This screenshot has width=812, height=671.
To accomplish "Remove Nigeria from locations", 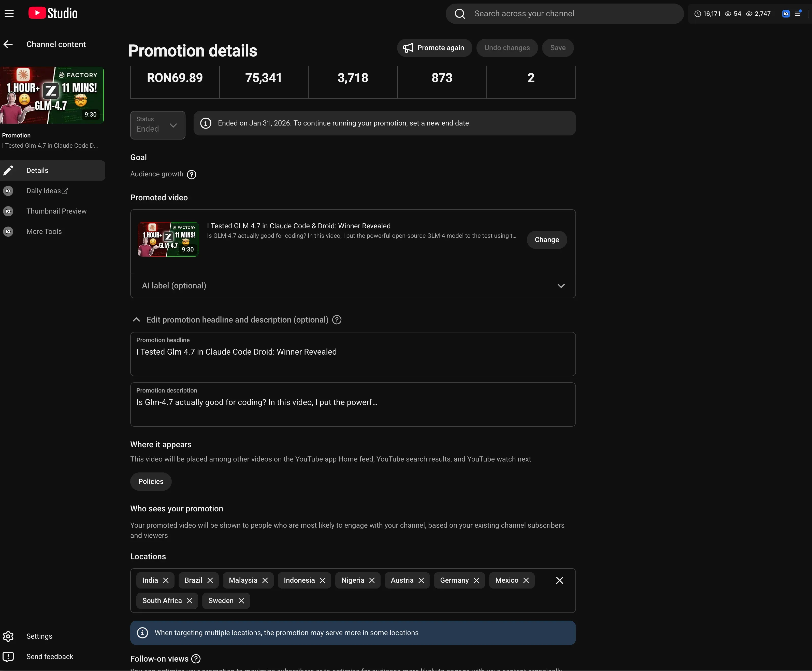I will 372,581.
